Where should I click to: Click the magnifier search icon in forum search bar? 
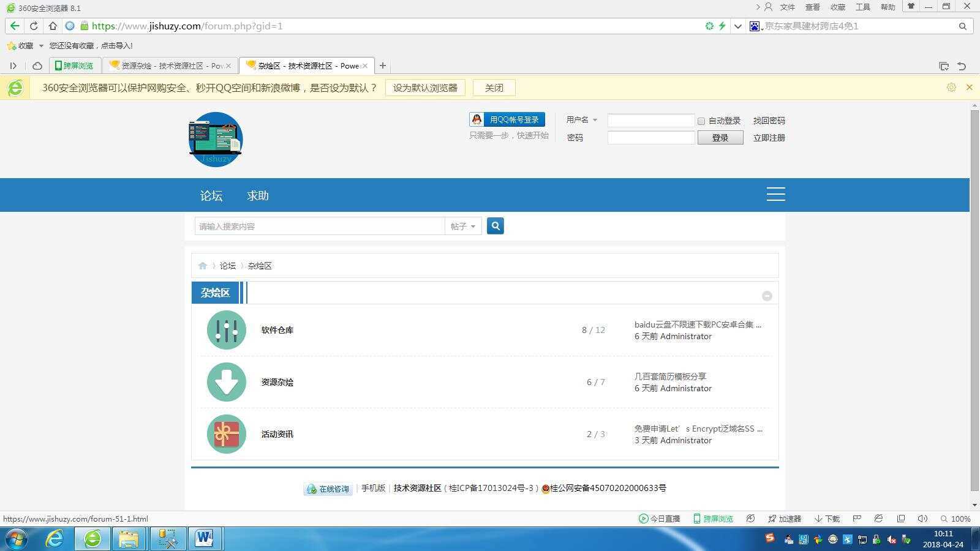[495, 225]
